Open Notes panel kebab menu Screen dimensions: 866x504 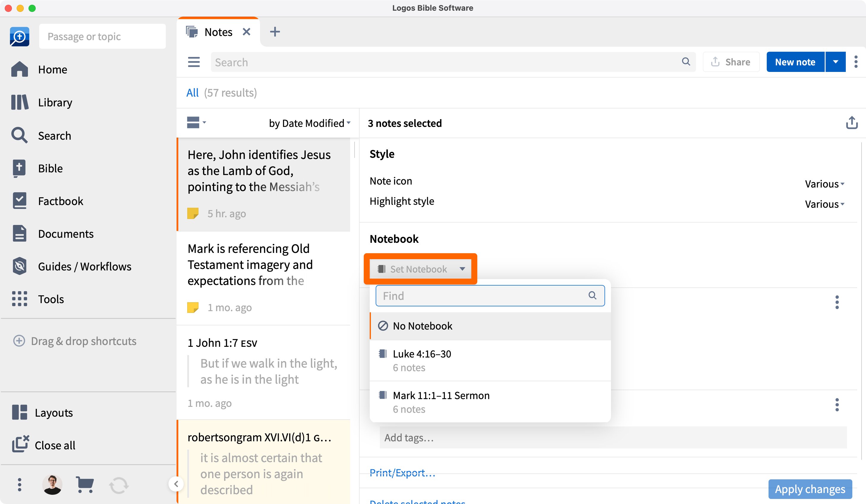856,62
